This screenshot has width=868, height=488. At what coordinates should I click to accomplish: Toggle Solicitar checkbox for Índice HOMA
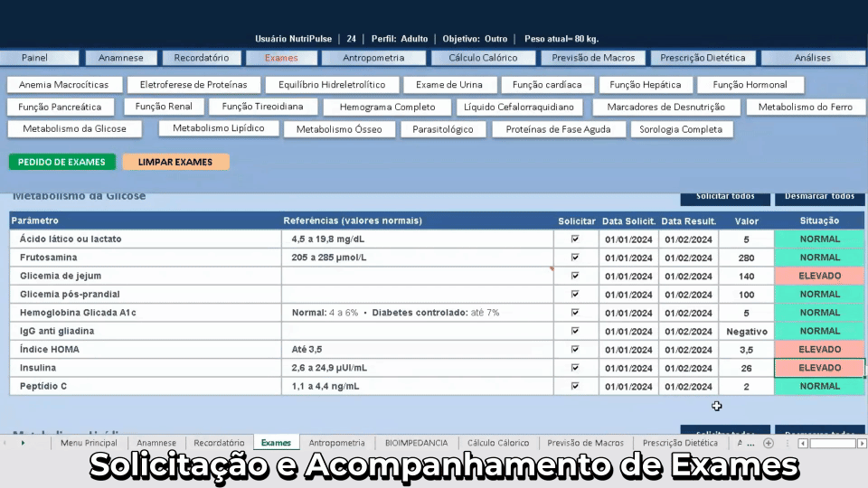(x=575, y=349)
